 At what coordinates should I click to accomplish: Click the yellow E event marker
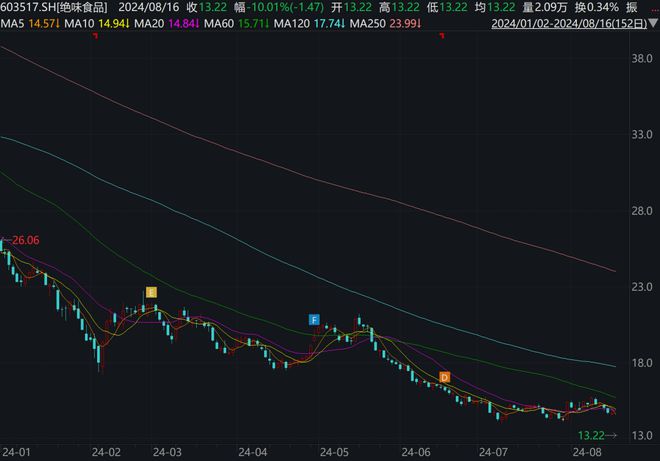151,292
